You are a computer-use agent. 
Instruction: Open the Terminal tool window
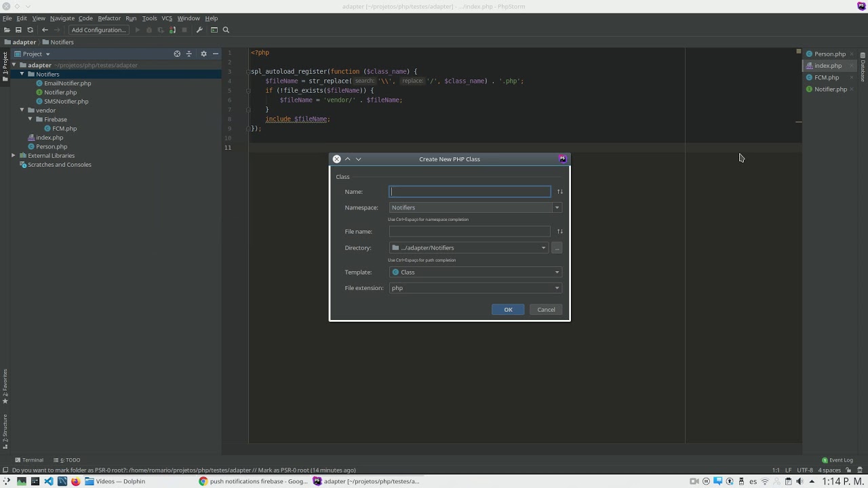29,460
